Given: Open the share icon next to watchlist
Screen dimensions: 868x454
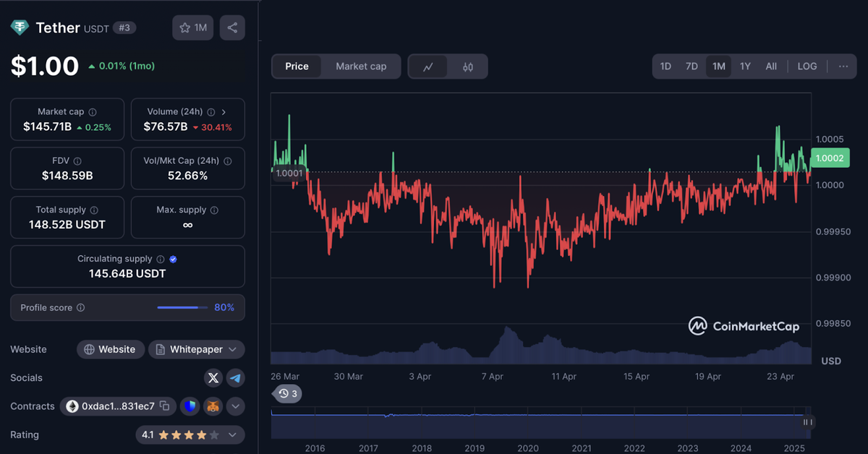Looking at the screenshot, I should point(231,27).
